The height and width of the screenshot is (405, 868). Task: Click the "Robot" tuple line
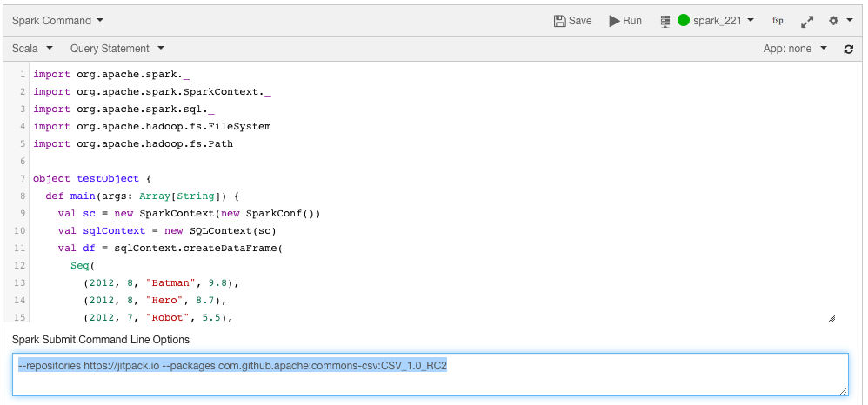point(157,317)
